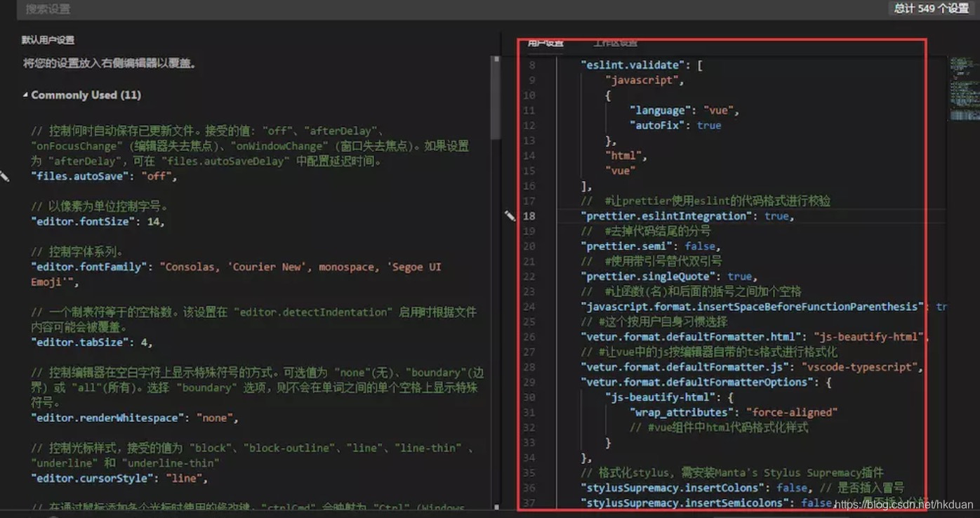Click the javascript.format.insertSpaceBeforeFunctionParenthesis line
The image size is (980, 518).
tap(764, 307)
